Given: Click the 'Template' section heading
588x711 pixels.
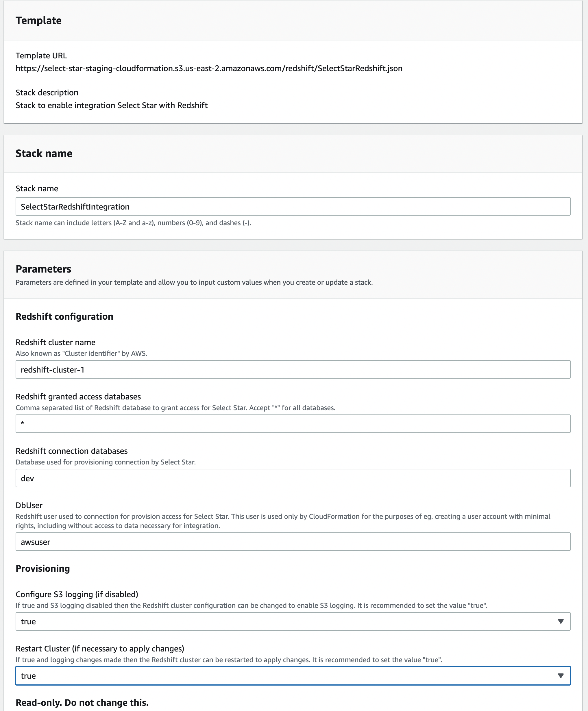Looking at the screenshot, I should pyautogui.click(x=39, y=21).
